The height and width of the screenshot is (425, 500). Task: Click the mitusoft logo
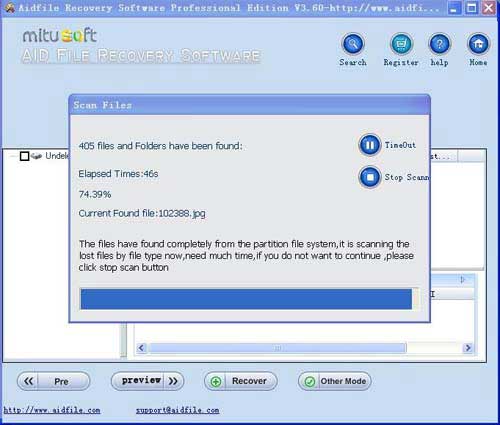pos(60,36)
